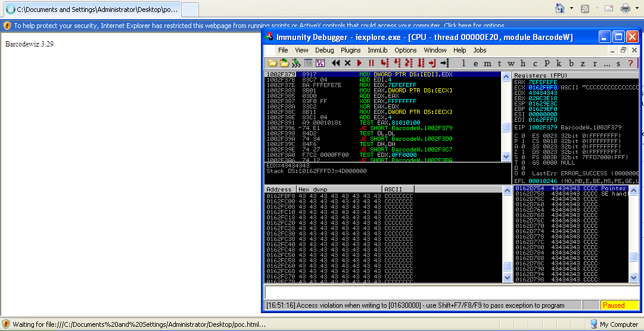The image size is (644, 331).
Task: Click the green python script icon
Action: pos(296,63)
